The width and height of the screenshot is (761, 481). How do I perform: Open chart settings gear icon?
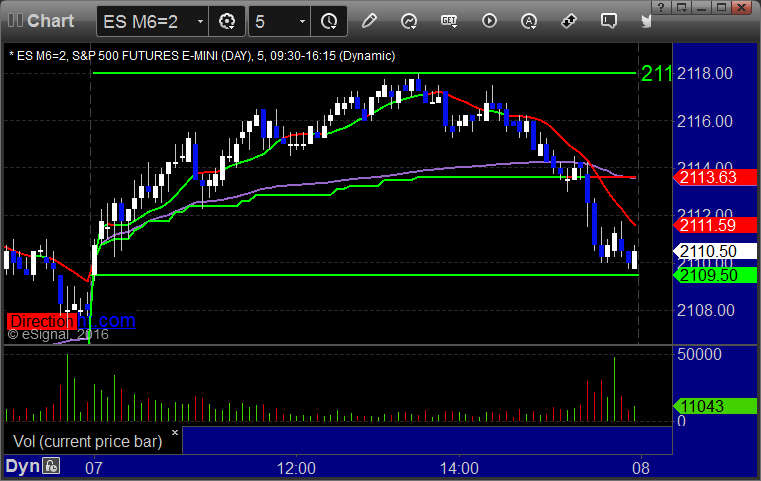(x=227, y=21)
